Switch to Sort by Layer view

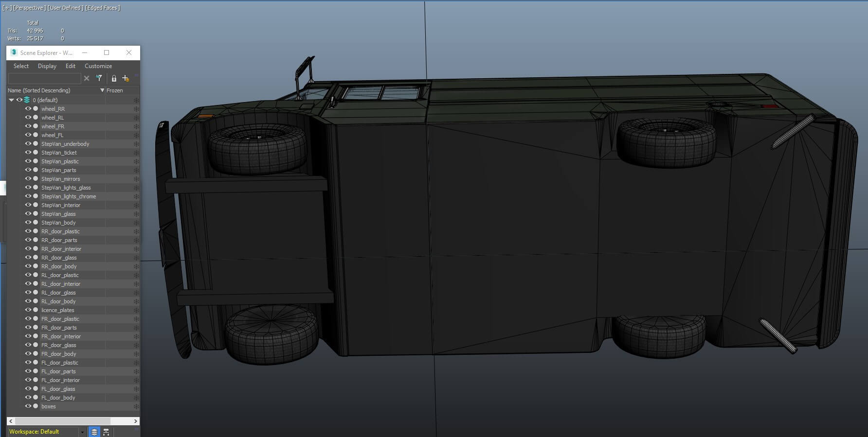tap(94, 432)
